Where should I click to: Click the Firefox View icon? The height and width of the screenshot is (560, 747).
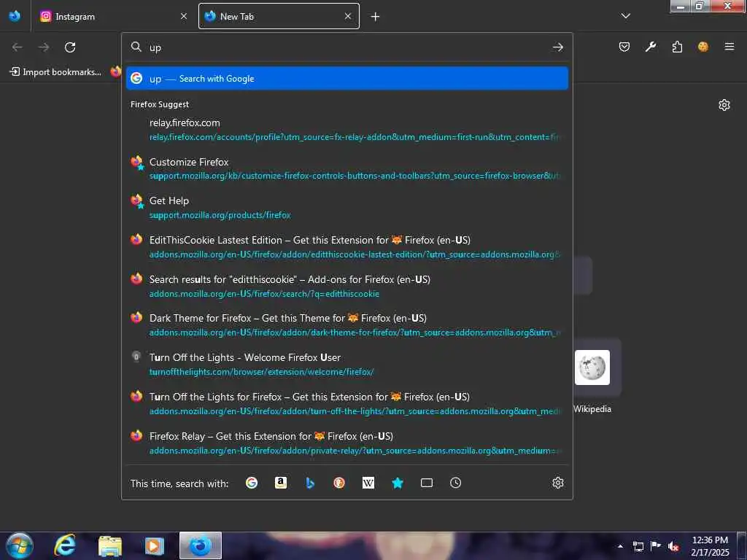[x=15, y=16]
